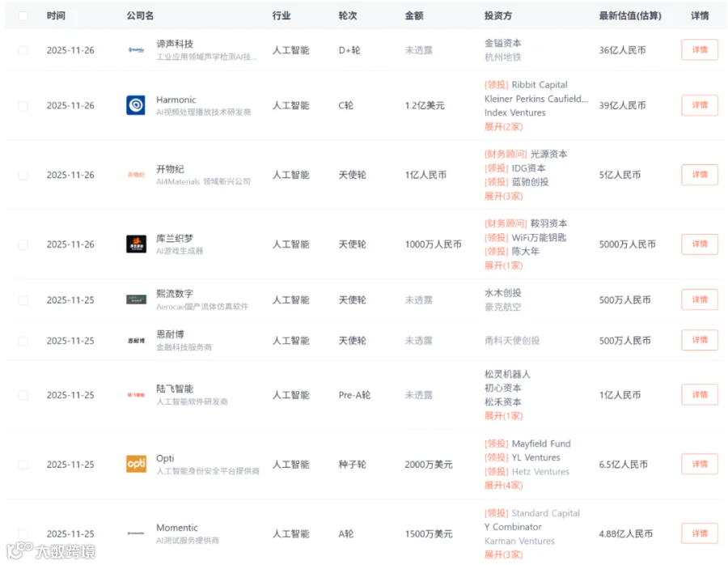Click investor Ribbit Capital

coord(540,84)
